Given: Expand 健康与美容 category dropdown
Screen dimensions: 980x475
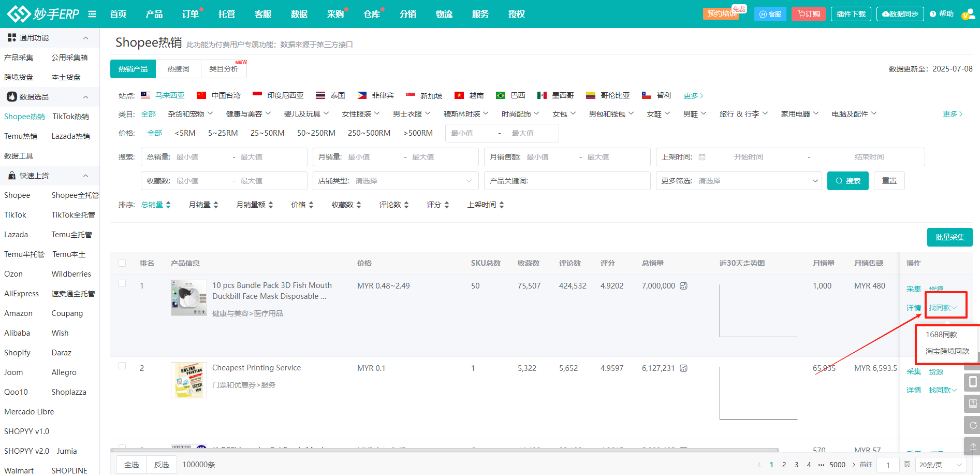Looking at the screenshot, I should point(248,114).
